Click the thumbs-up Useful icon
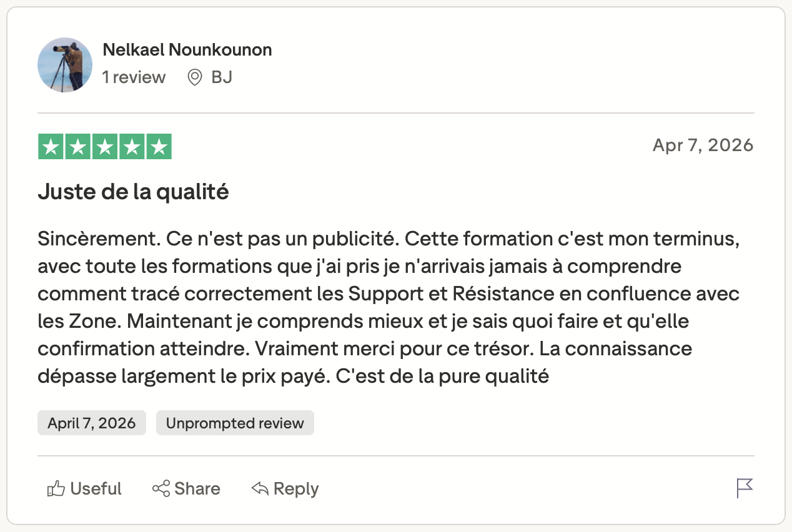 coord(56,489)
